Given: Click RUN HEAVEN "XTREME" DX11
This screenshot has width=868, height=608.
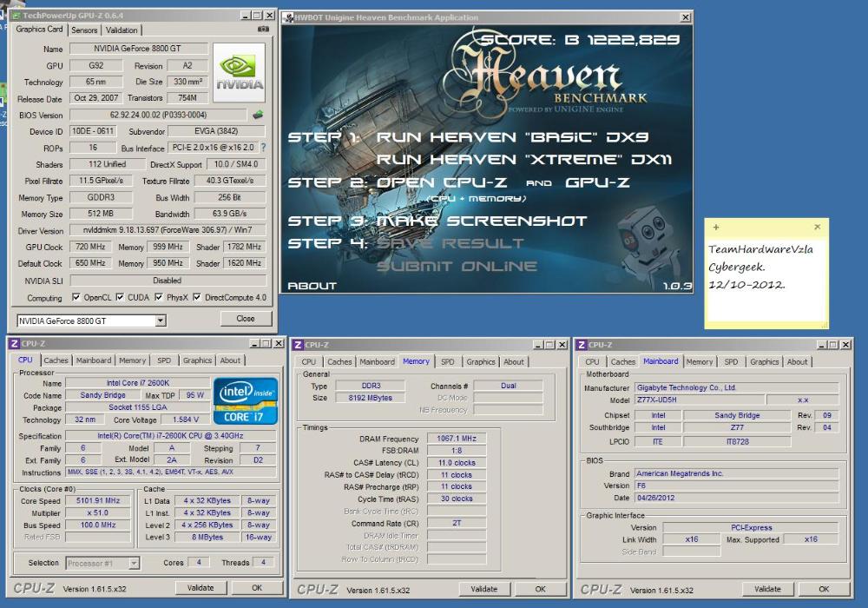Looking at the screenshot, I should (x=524, y=160).
